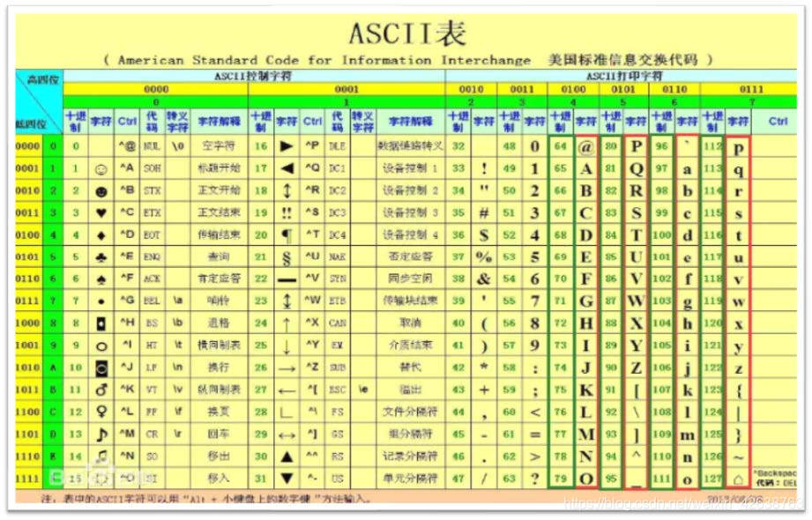Click the "^Z" Ctrl cell
The width and height of the screenshot is (812, 520).
point(312,368)
